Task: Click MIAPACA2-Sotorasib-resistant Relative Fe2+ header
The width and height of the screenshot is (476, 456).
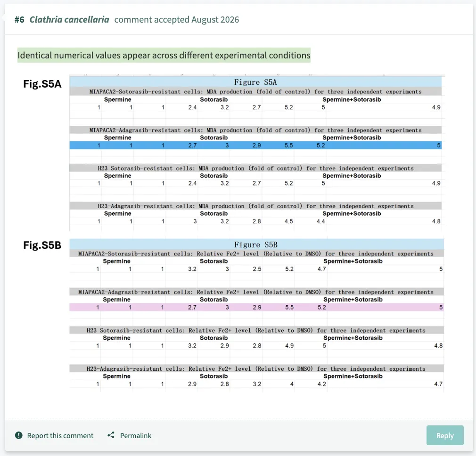Action: tap(256, 253)
